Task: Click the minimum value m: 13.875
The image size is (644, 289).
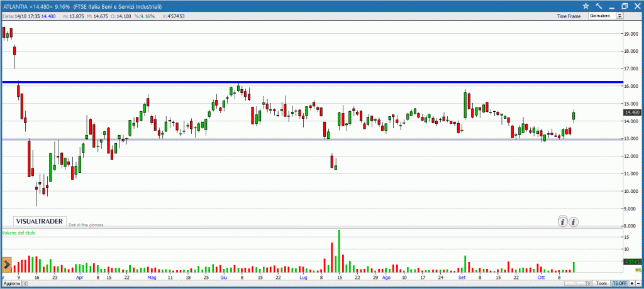Action: (74, 16)
